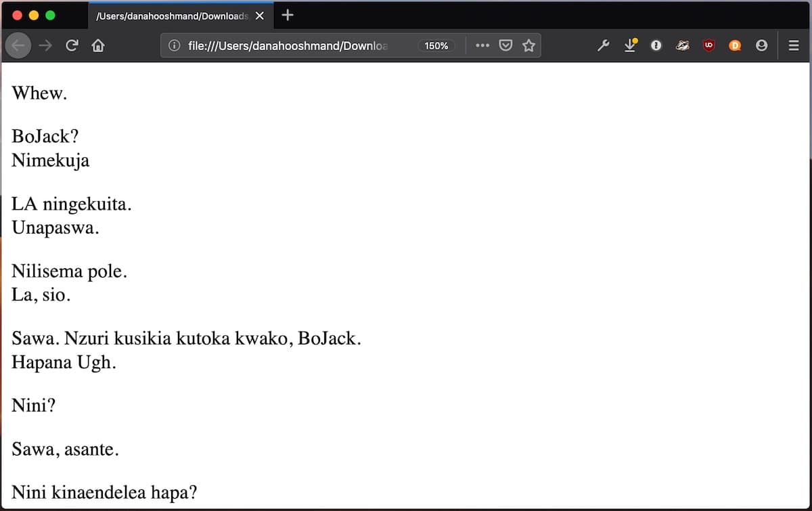Open the Firefox account avatar icon
Viewport: 812px width, 511px height.
761,45
